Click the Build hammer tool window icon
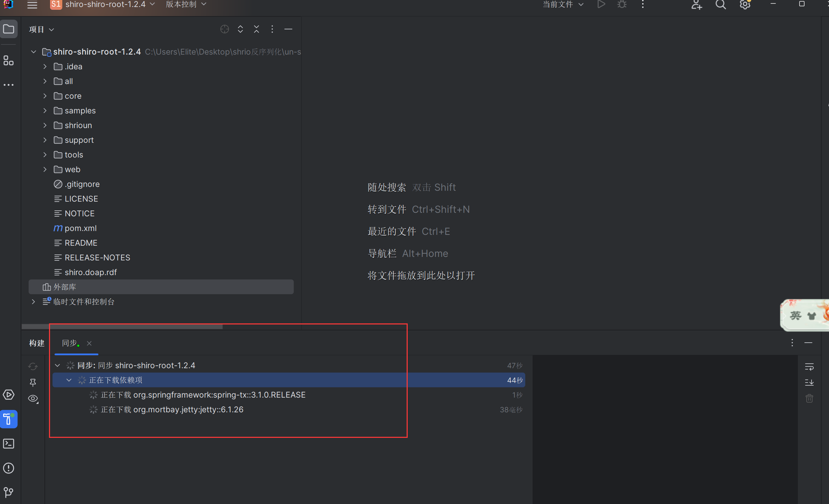This screenshot has width=829, height=504. click(x=8, y=419)
